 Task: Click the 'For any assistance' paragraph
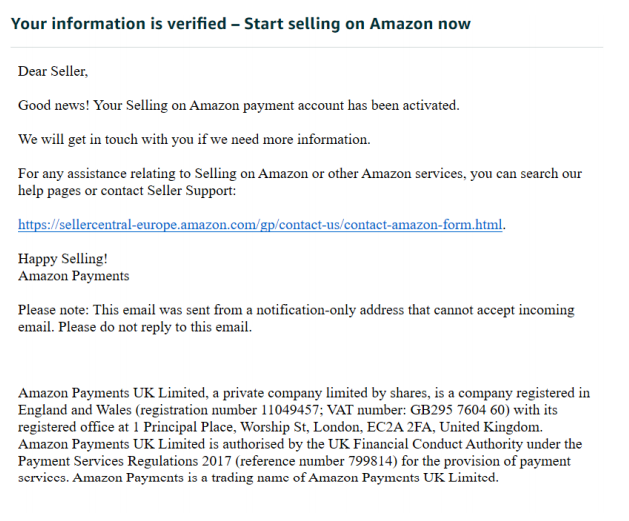click(x=300, y=173)
